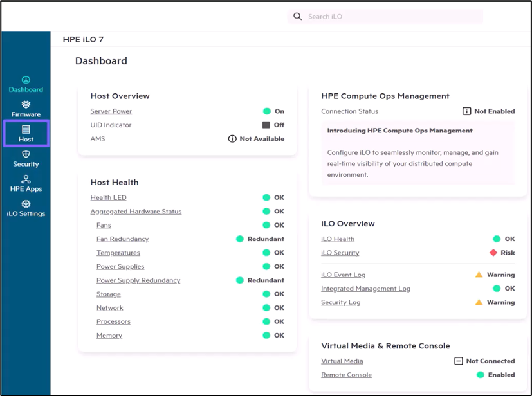
Task: Click the search magnifier icon
Action: coord(298,16)
